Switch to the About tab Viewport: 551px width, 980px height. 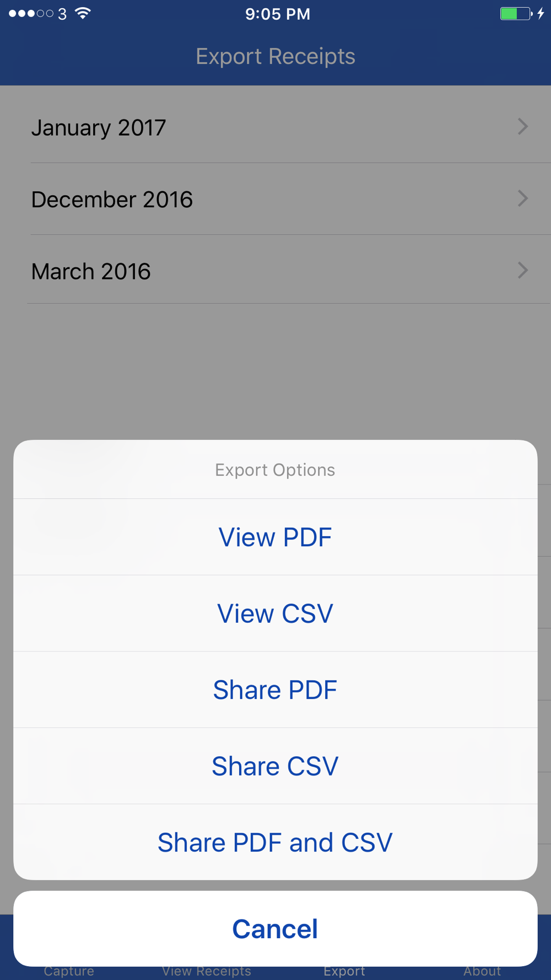point(482,971)
